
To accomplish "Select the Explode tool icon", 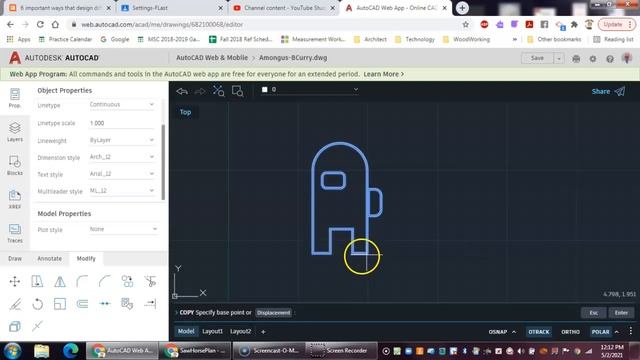I will tap(37, 326).
